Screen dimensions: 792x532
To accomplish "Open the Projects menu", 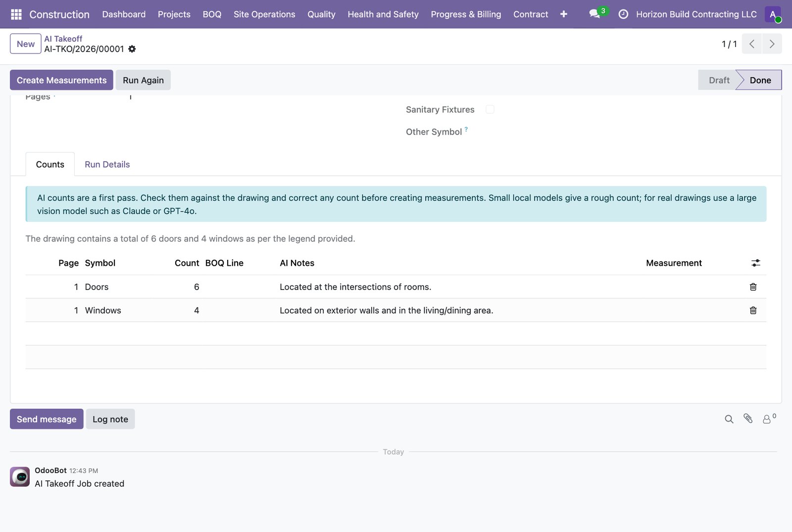I will point(174,14).
